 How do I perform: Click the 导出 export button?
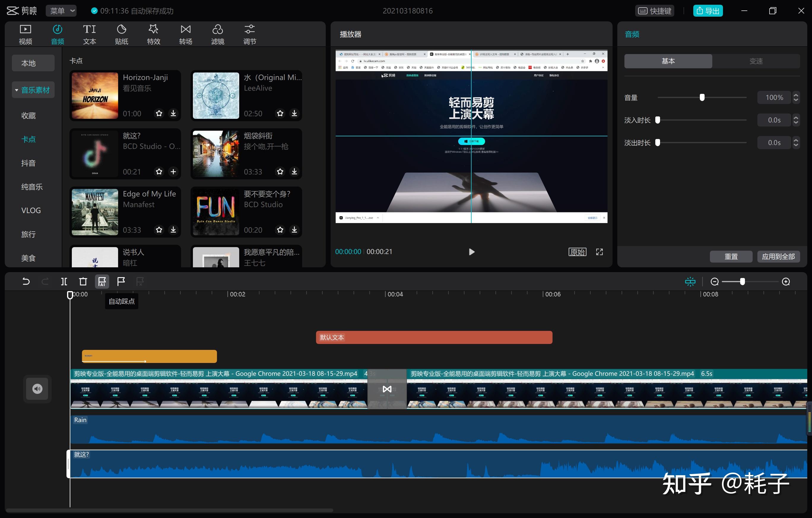708,11
